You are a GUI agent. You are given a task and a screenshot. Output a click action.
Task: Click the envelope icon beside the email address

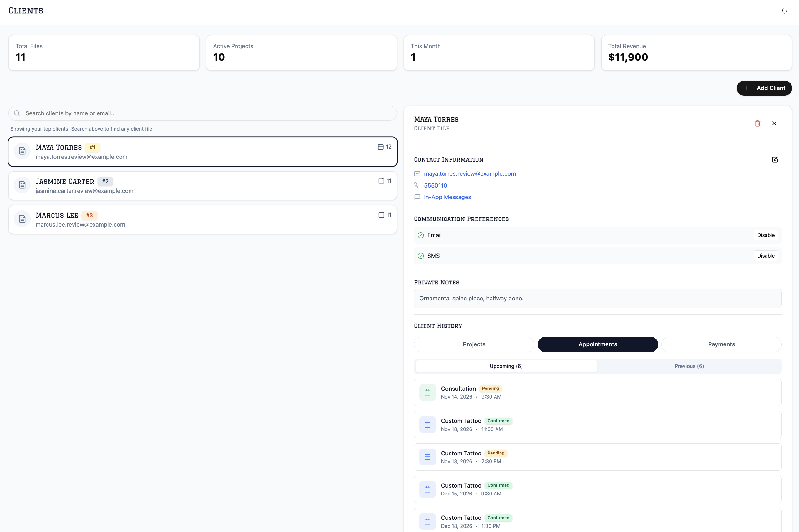(417, 174)
